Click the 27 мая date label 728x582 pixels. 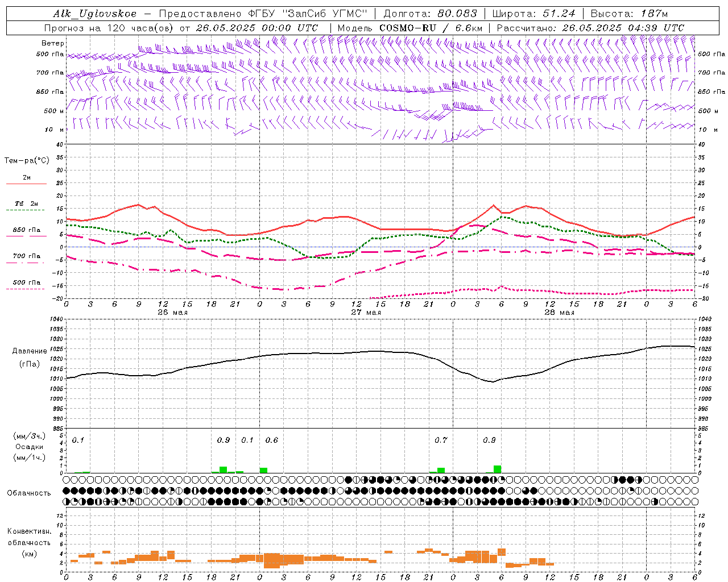click(366, 313)
